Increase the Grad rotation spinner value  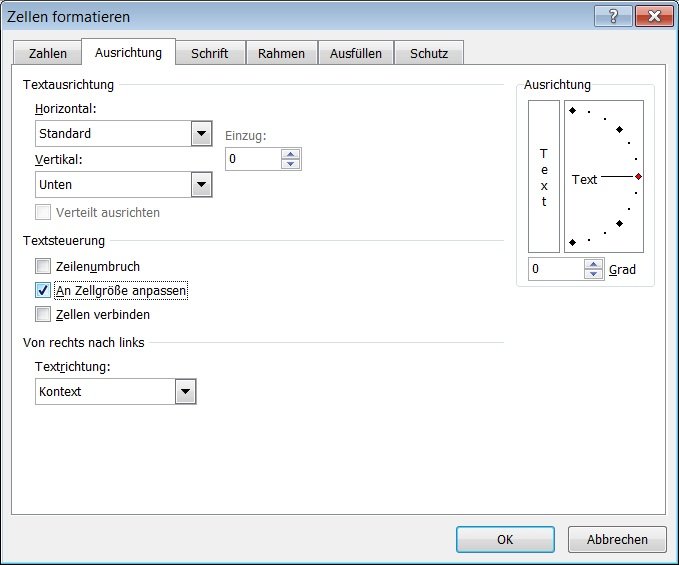coord(594,264)
